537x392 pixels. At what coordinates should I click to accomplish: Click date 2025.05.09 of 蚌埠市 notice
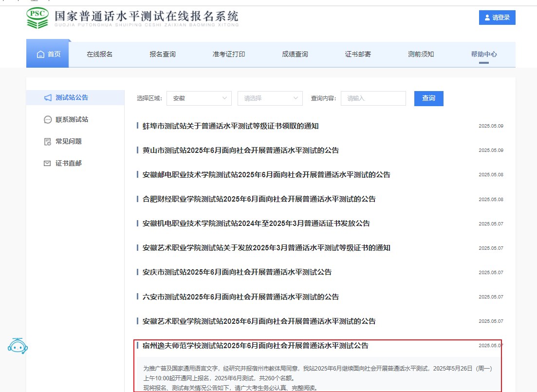click(491, 126)
